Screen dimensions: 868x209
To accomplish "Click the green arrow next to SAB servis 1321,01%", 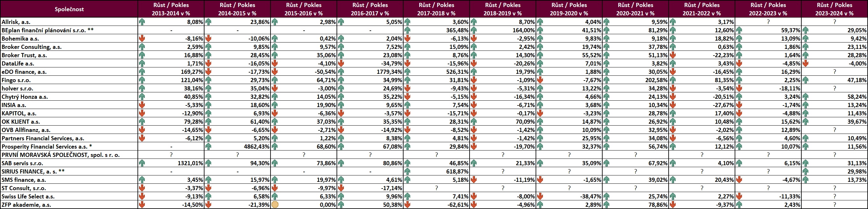I will point(142,163).
